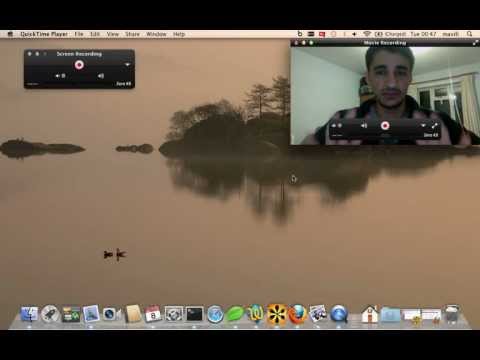The image size is (480, 360).
Task: Open the File menu
Action: click(79, 34)
